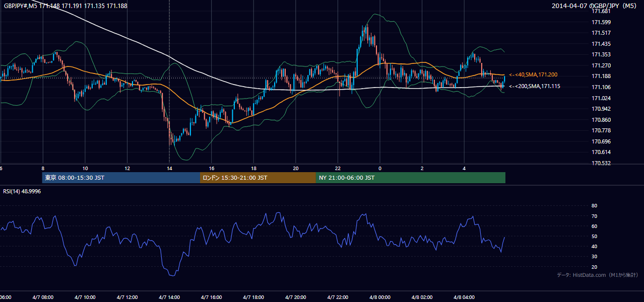Image resolution: width=644 pixels, height=302 pixels.
Task: Click hour 12 on price chart hour axis
Action: (127, 168)
